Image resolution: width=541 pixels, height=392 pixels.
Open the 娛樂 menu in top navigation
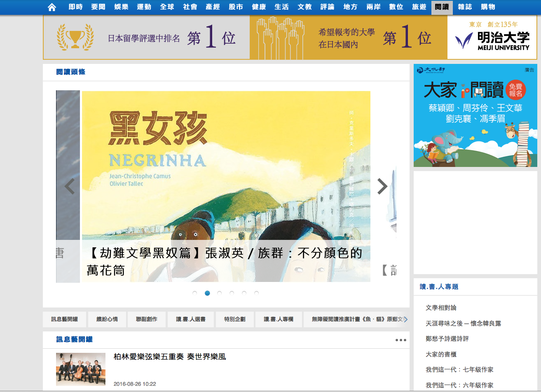tap(121, 7)
